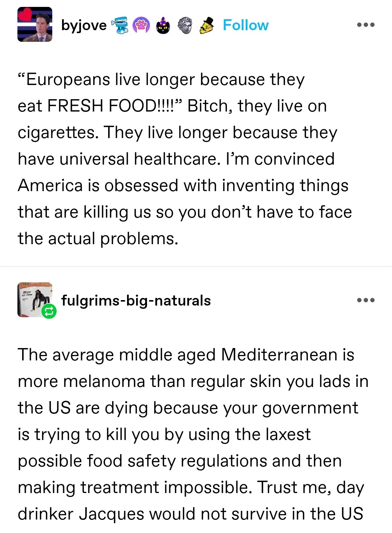392x533 pixels.
Task: Click the chattering teeth badge icon
Action: 120,25
